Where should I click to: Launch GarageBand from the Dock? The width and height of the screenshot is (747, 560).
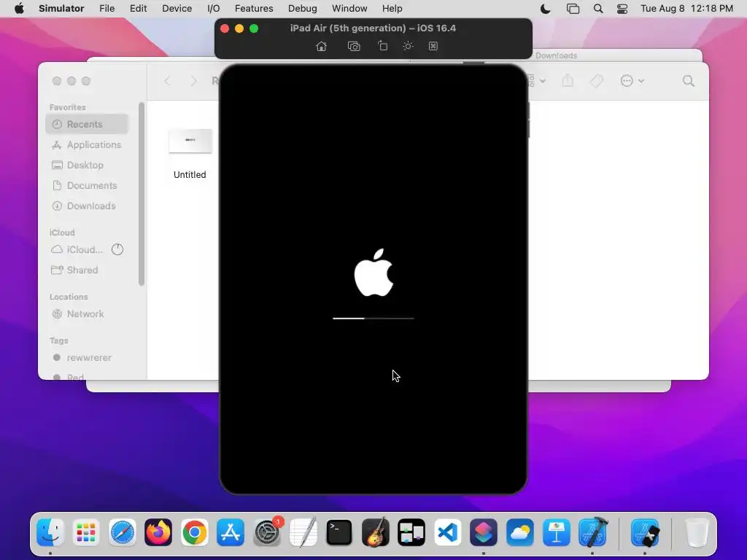tap(376, 532)
